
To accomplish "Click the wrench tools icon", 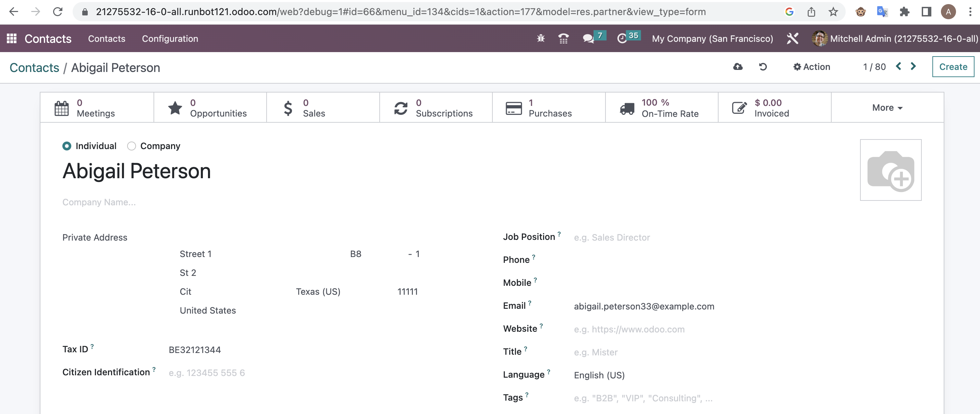I will (x=793, y=38).
